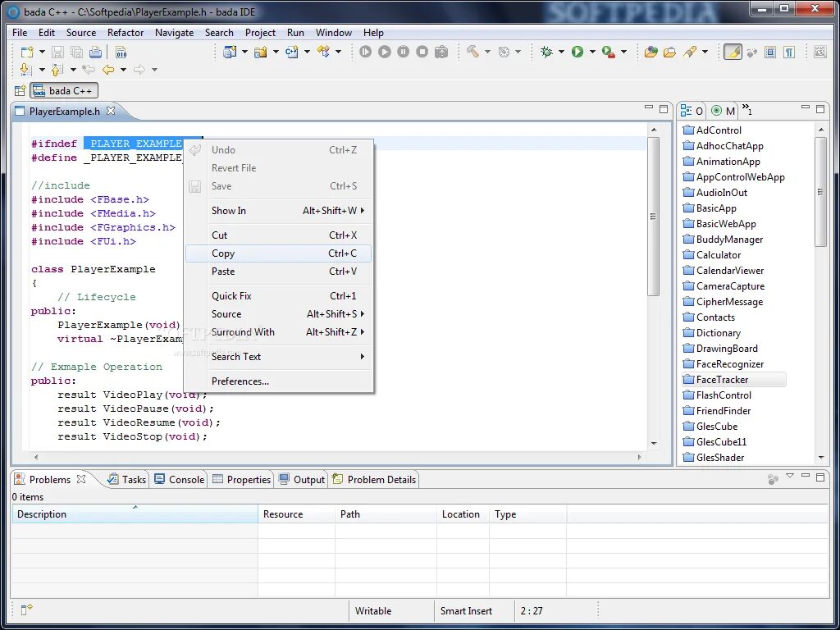Open the Search flashlight dropdown arrow
Image resolution: width=840 pixels, height=630 pixels.
click(x=705, y=52)
